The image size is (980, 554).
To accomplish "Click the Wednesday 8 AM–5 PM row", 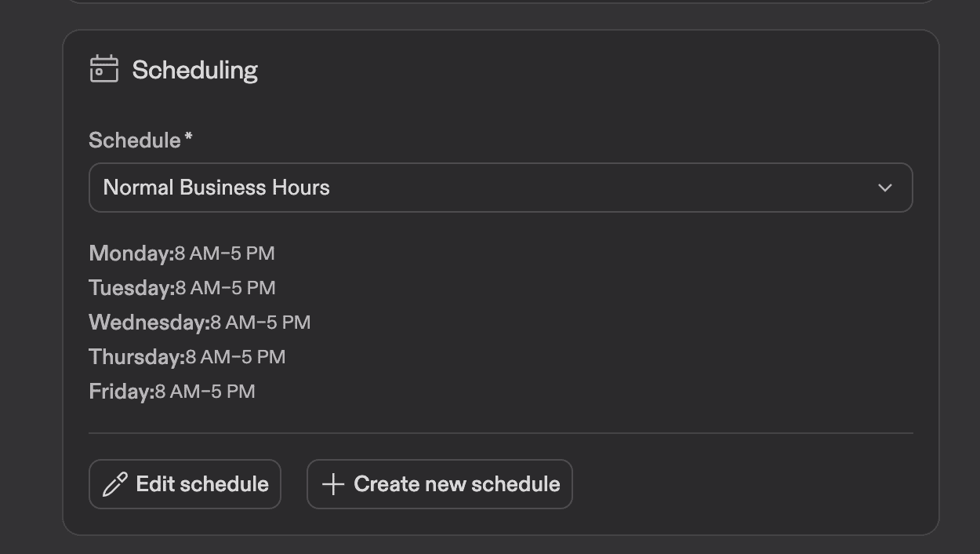I will point(200,322).
